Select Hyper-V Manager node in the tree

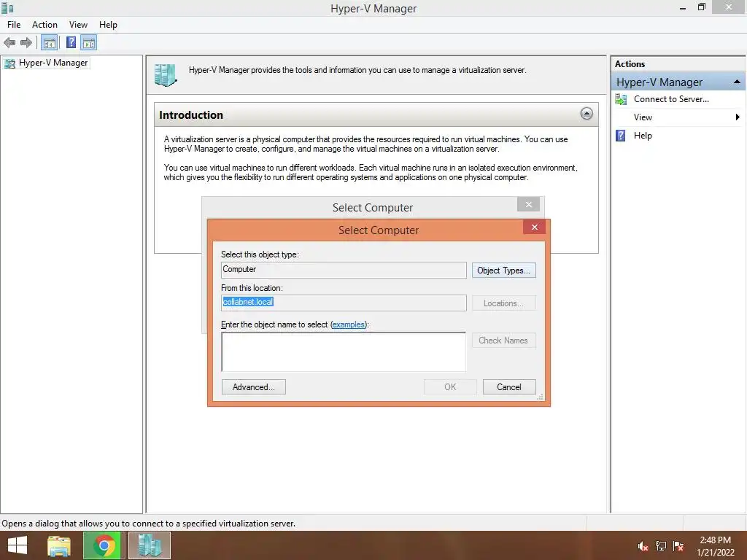53,63
